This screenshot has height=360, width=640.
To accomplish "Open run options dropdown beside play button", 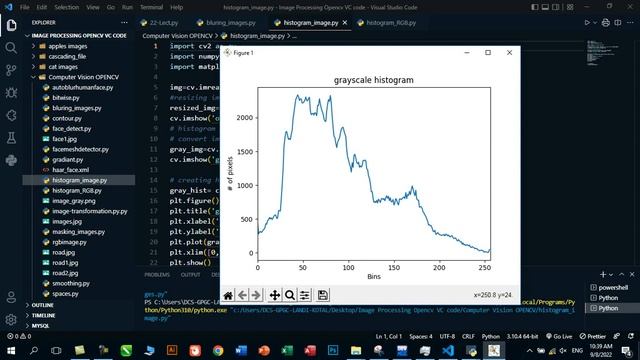I will coord(595,23).
